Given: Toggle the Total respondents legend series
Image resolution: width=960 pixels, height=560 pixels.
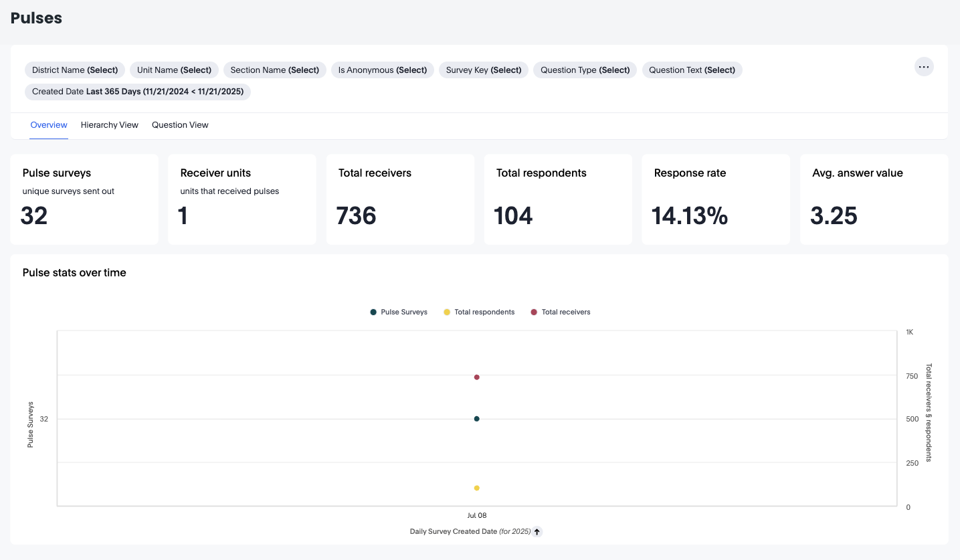Looking at the screenshot, I should 479,312.
